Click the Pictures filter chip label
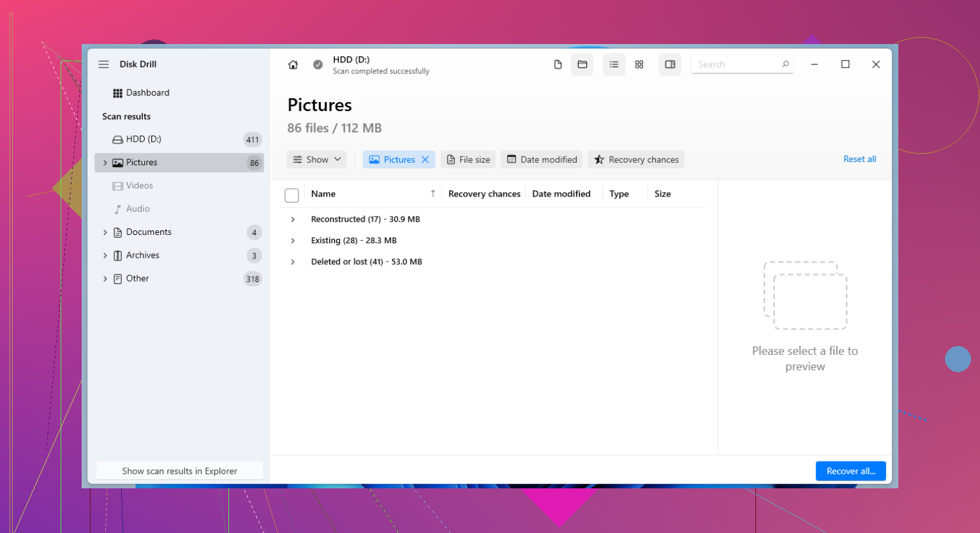 (399, 160)
